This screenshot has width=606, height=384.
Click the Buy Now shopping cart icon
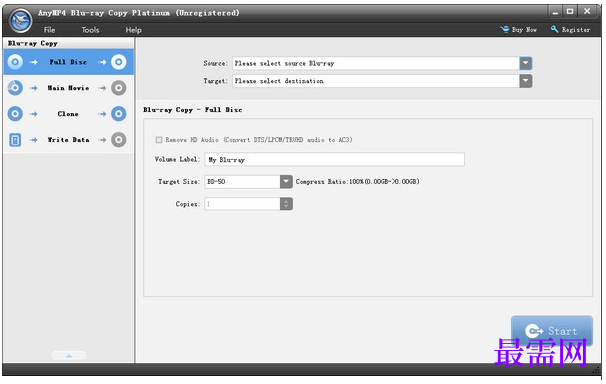coord(505,29)
